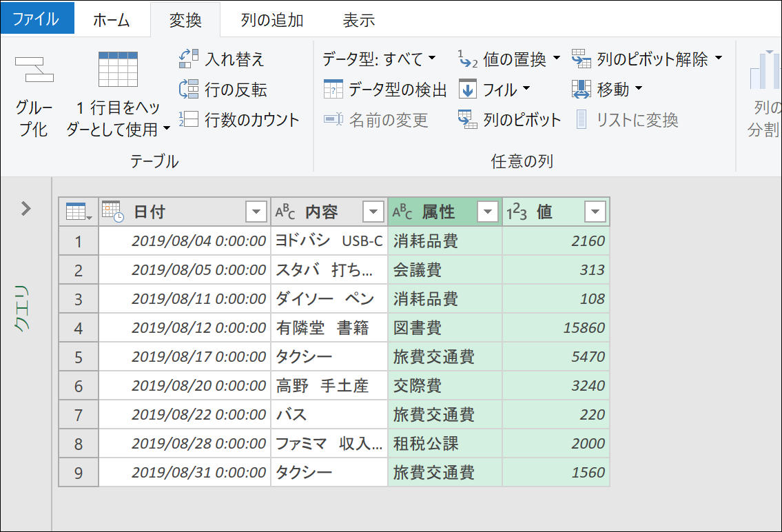Click the cell ダイソー ペン
The height and width of the screenshot is (532, 782).
click(329, 298)
